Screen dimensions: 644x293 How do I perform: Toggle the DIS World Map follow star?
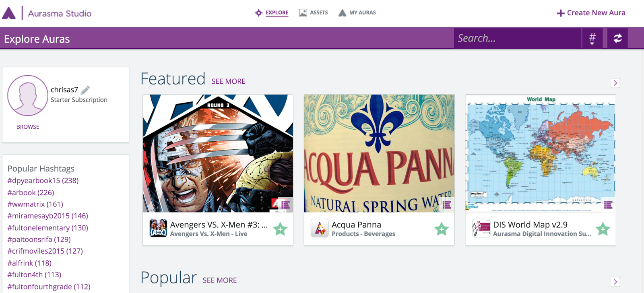click(x=602, y=229)
